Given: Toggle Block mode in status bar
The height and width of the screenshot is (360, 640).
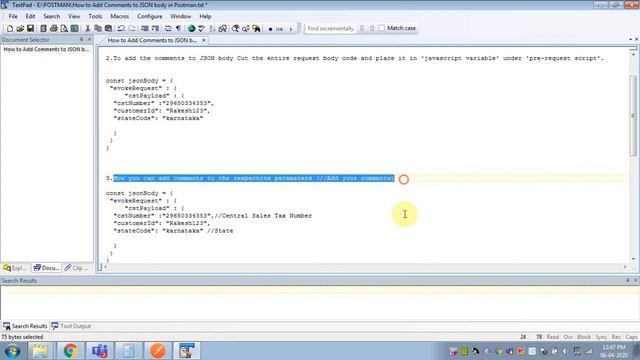Looking at the screenshot, I should click(584, 337).
